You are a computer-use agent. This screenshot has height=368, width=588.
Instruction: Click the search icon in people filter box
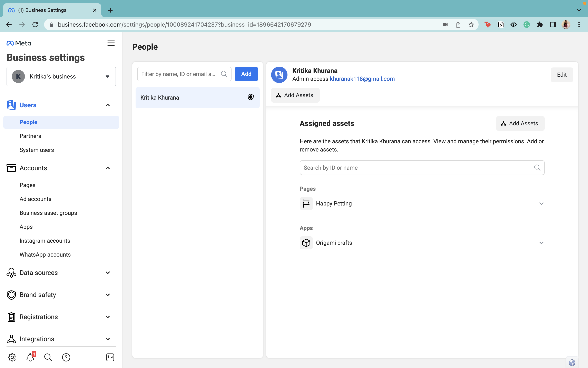click(224, 74)
